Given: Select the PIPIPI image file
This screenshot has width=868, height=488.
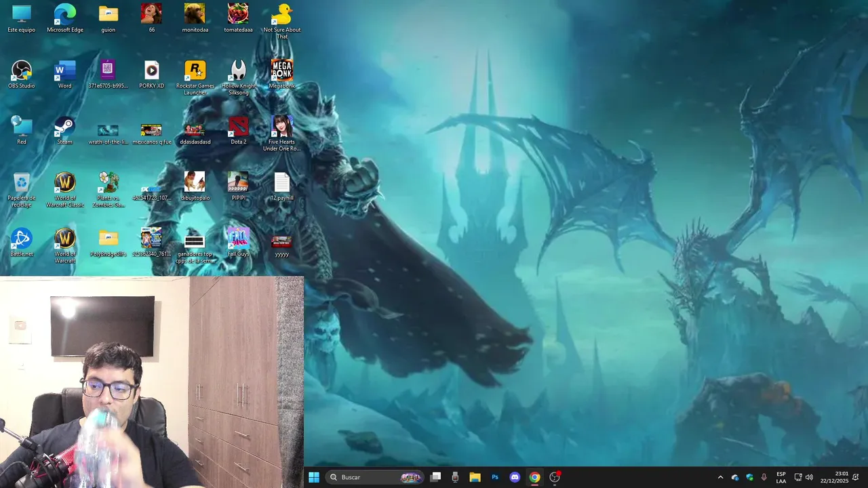Looking at the screenshot, I should [x=238, y=187].
